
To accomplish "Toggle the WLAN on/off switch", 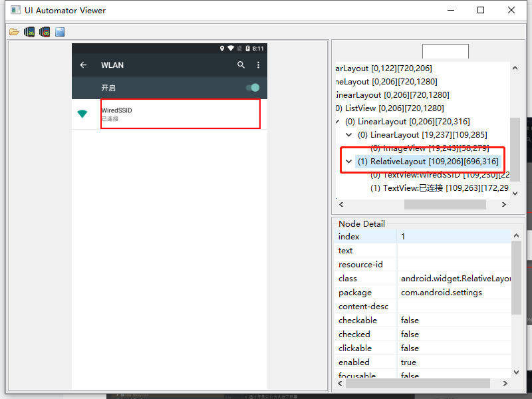I will pyautogui.click(x=253, y=88).
